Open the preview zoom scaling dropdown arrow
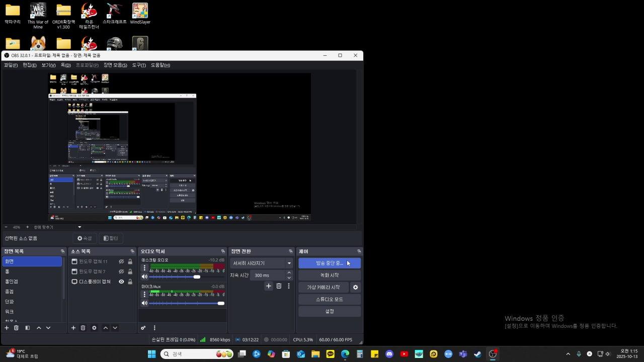644x362 pixels. [x=79, y=227]
